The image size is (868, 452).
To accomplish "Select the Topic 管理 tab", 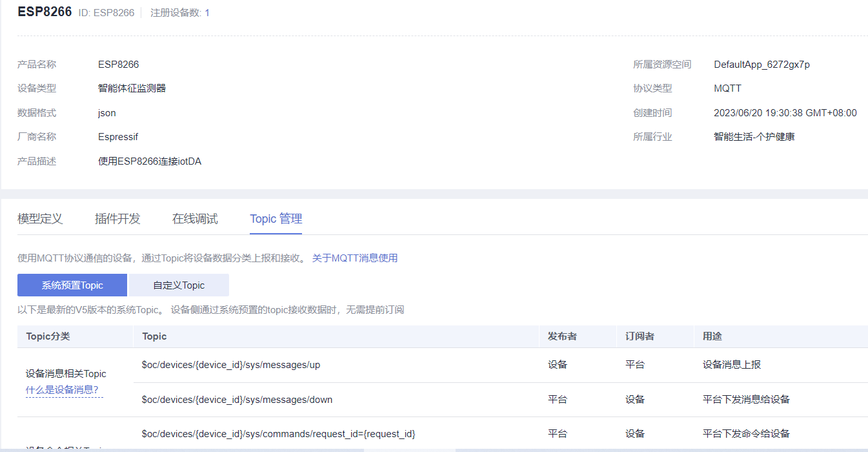I will pos(276,218).
